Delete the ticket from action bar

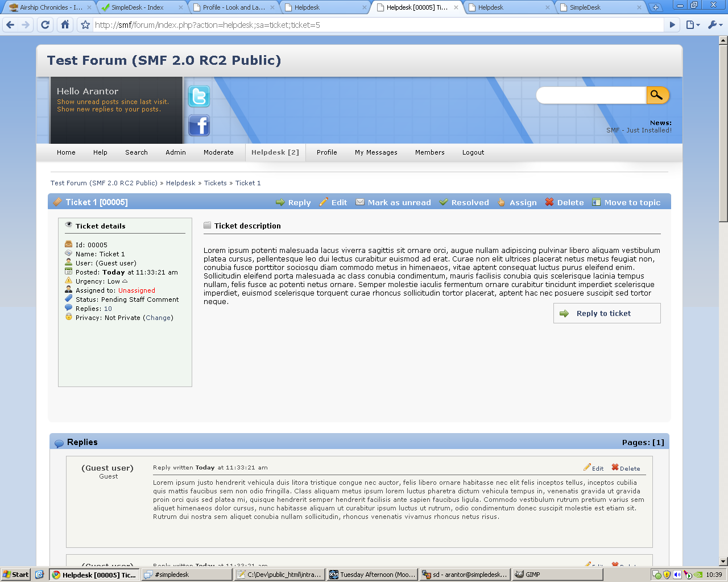565,202
